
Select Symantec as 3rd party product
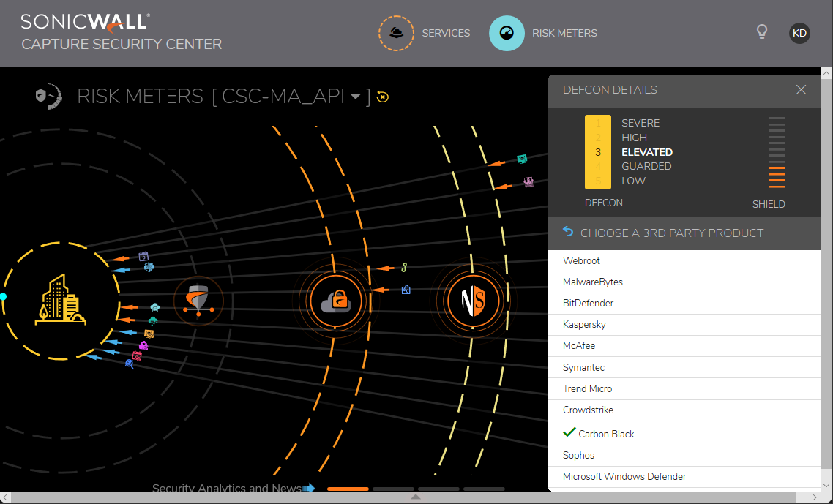[x=684, y=367]
